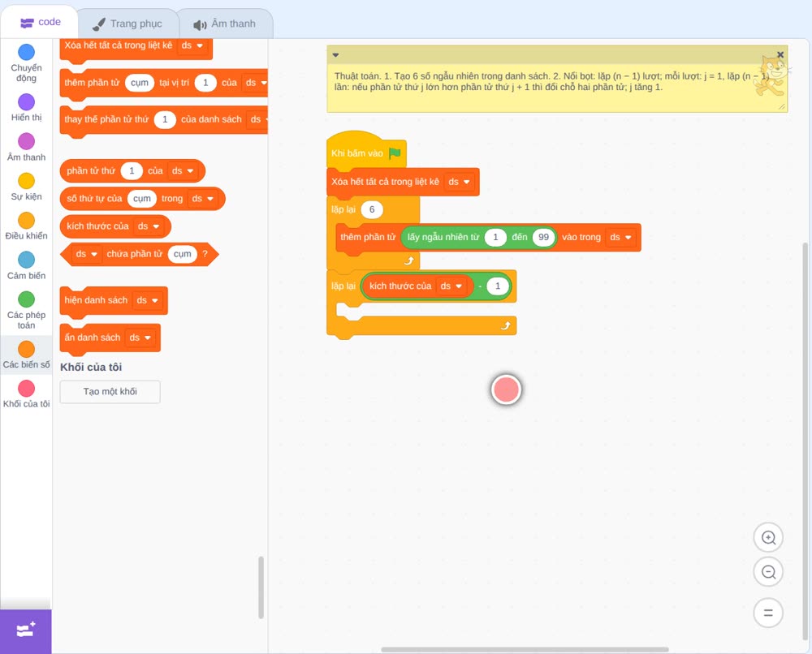The image size is (812, 654).
Task: Click the workspace horizontal scrollbar
Action: coord(525,649)
